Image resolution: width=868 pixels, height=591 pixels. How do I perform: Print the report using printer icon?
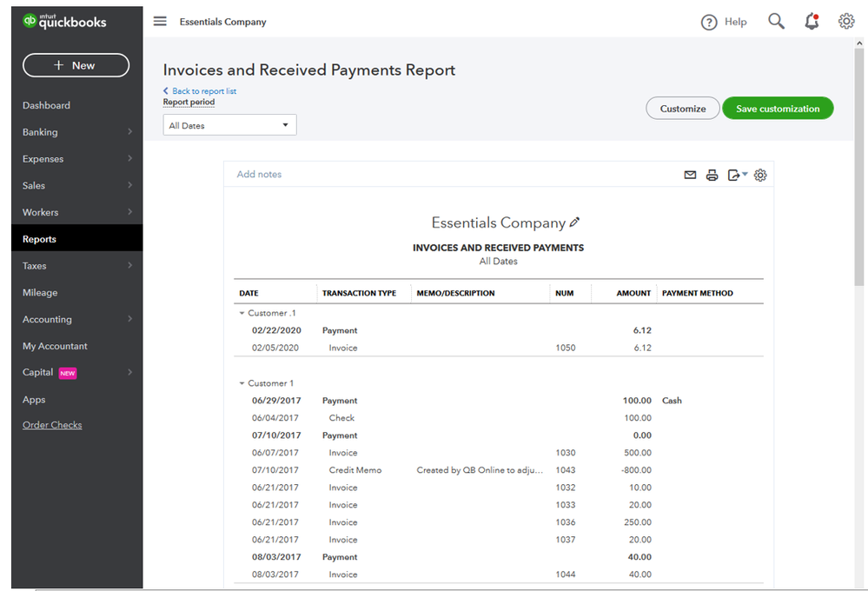coord(712,175)
